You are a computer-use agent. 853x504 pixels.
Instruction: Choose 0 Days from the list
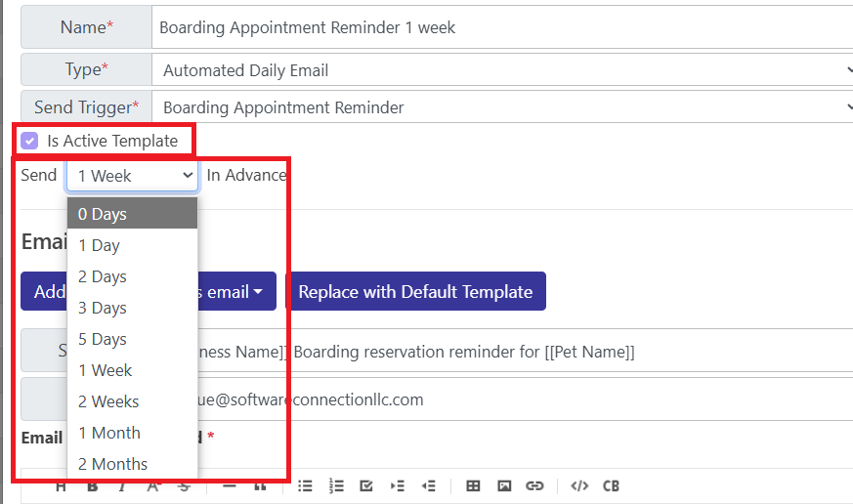coord(132,213)
